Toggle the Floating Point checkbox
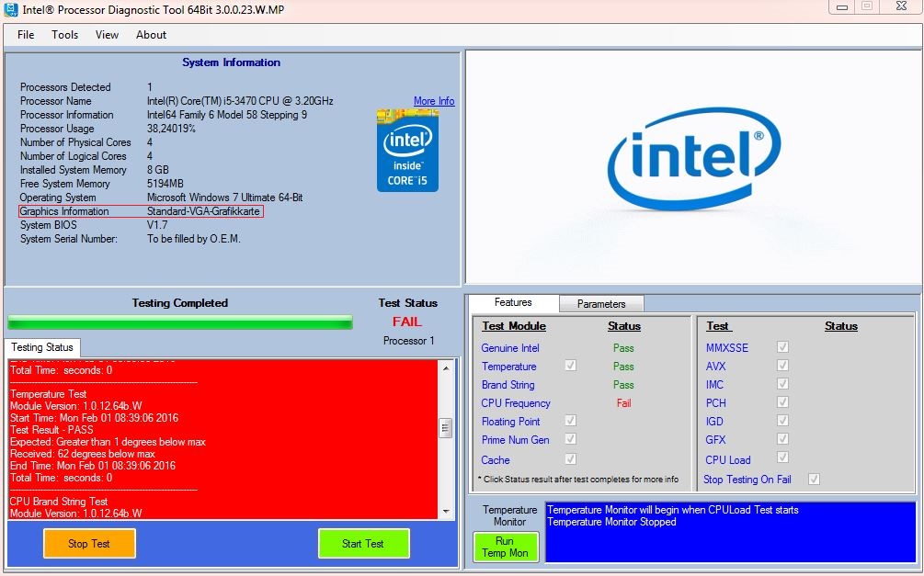924x576 pixels. pyautogui.click(x=570, y=421)
